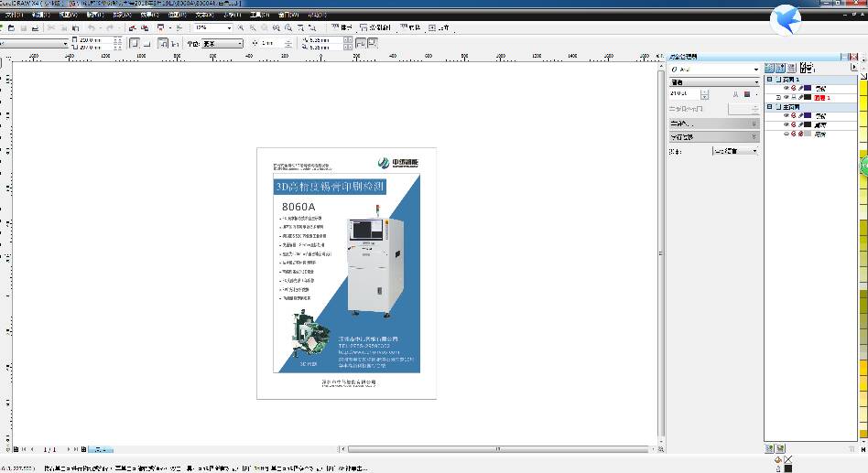868x473 pixels.
Task: Open the Window menu
Action: pyautogui.click(x=288, y=15)
